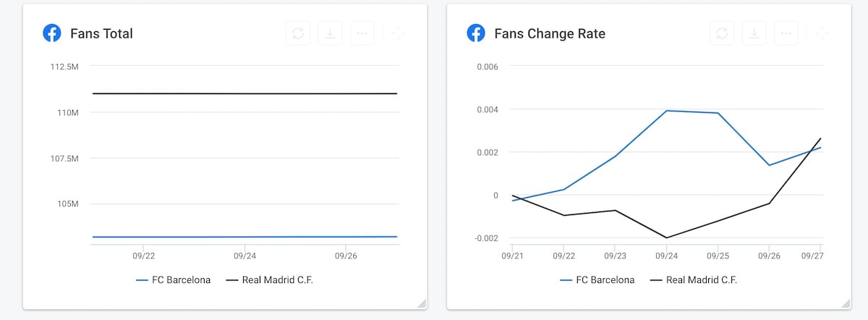Viewport: 868px width, 320px height.
Task: Click Barcelona's 09/24 peak on change rate line
Action: point(666,111)
